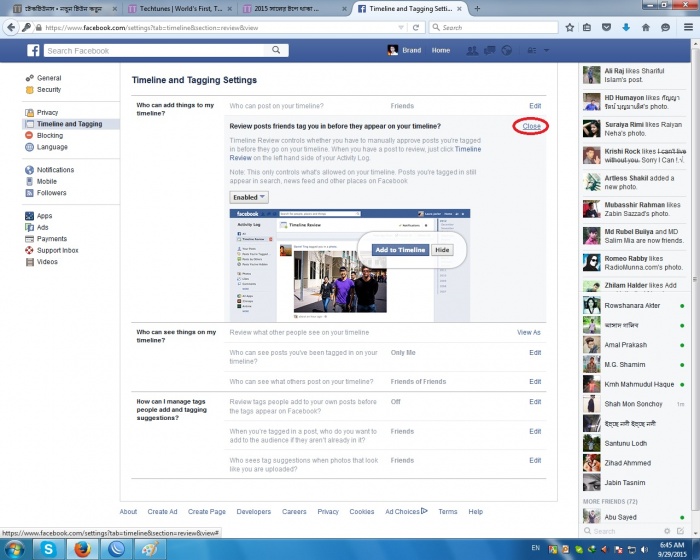Open Firefox Hello chat icon
Image resolution: width=700 pixels, height=560 pixels.
(x=665, y=28)
